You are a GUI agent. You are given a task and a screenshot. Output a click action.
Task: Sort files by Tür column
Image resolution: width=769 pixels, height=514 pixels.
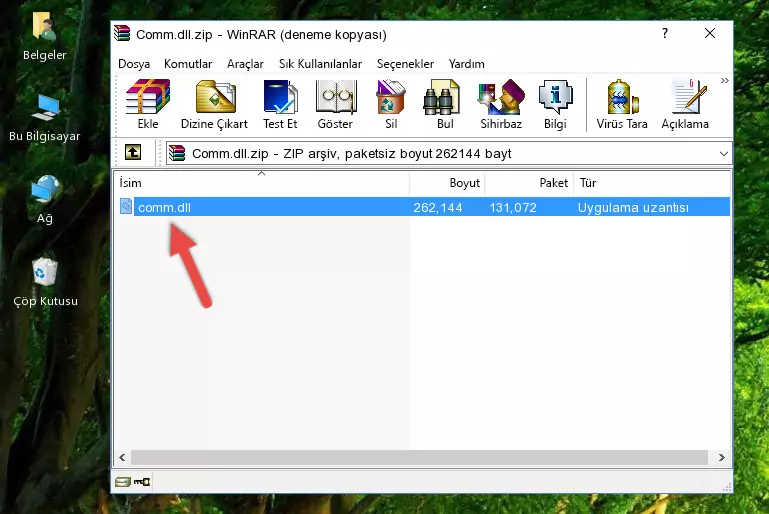tap(652, 183)
